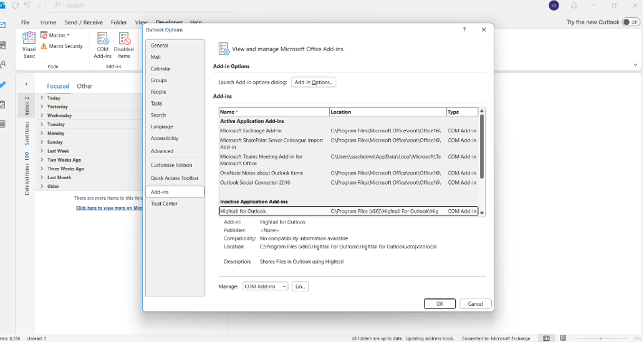Select OneNote Notes about Outlook Items row
Viewport: 644px width, 344px height.
click(348, 173)
